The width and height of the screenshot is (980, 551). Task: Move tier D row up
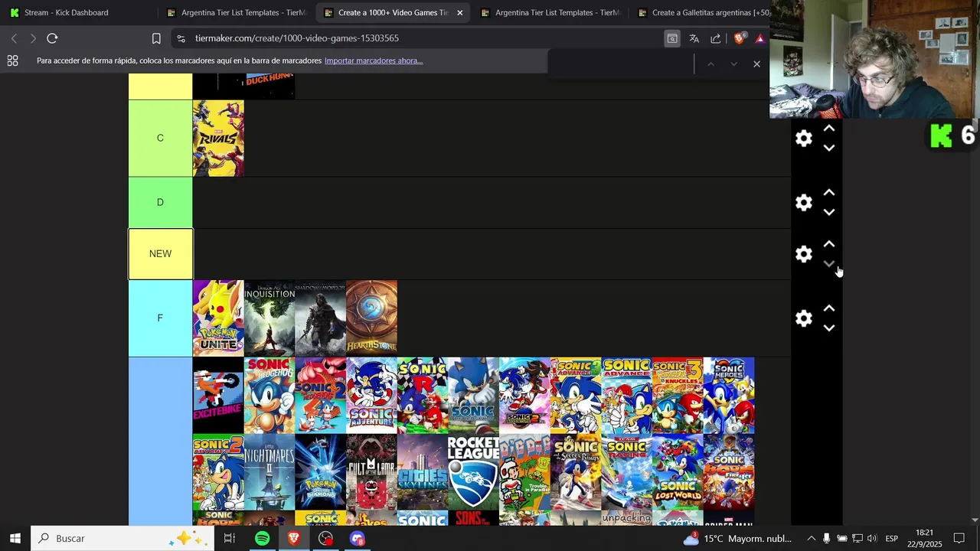click(829, 193)
